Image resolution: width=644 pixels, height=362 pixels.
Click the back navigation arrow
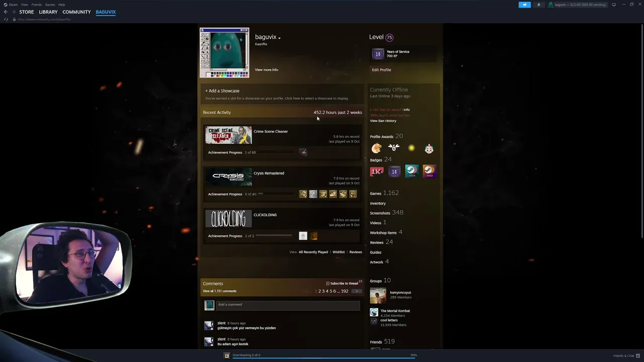[6, 12]
